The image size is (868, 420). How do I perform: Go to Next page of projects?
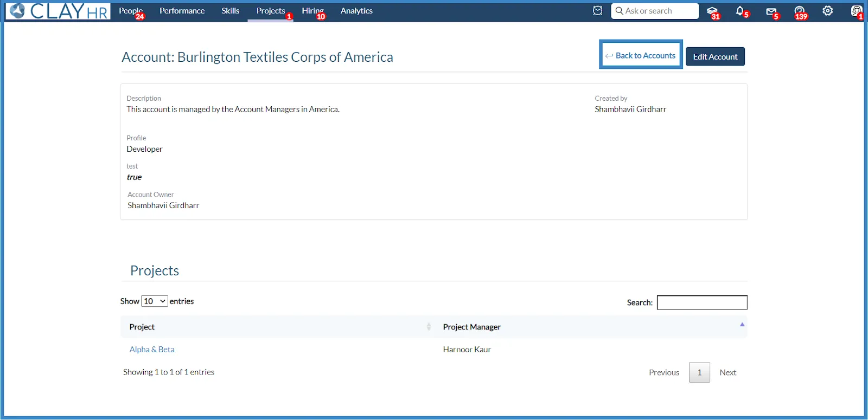pyautogui.click(x=728, y=372)
